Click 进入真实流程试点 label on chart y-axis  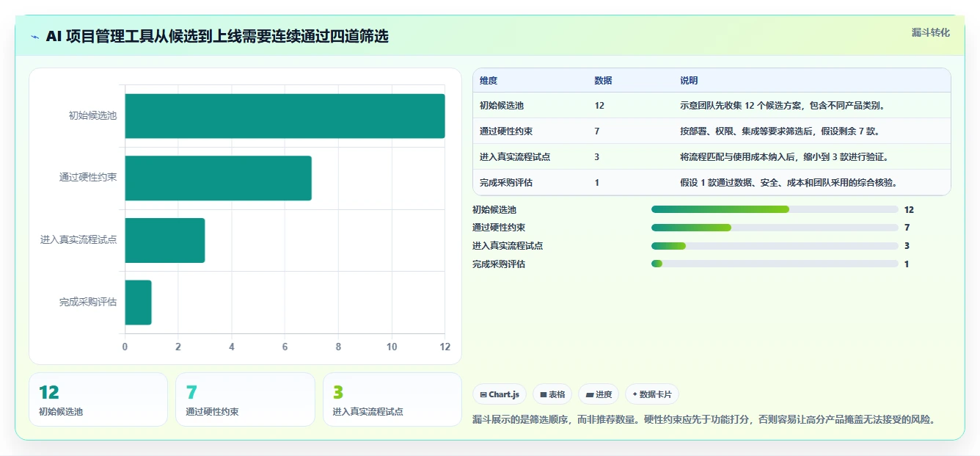coord(78,240)
